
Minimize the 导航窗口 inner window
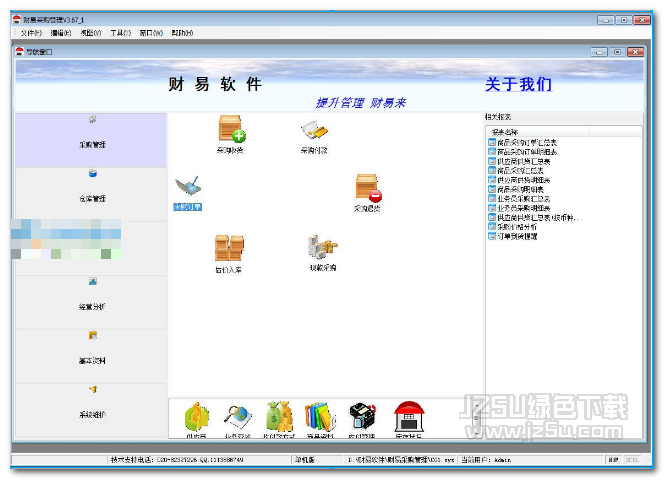599,52
